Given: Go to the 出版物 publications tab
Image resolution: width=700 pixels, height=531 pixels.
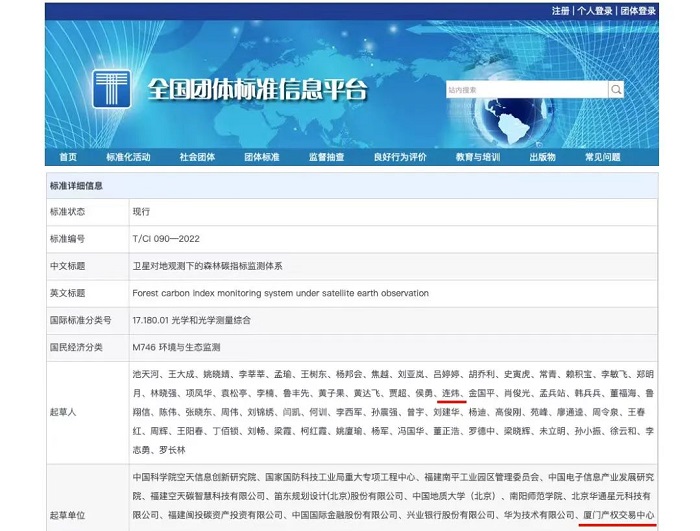Looking at the screenshot, I should pos(543,157).
